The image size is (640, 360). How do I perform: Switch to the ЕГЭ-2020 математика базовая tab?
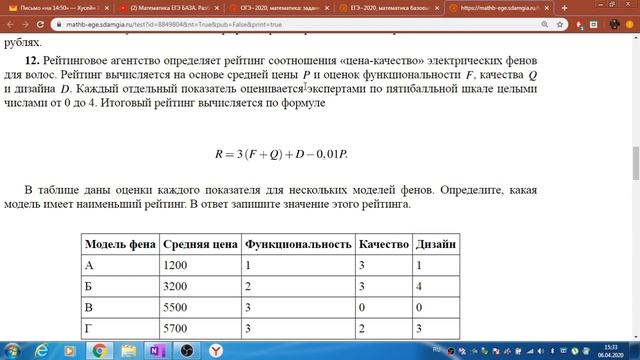click(390, 8)
